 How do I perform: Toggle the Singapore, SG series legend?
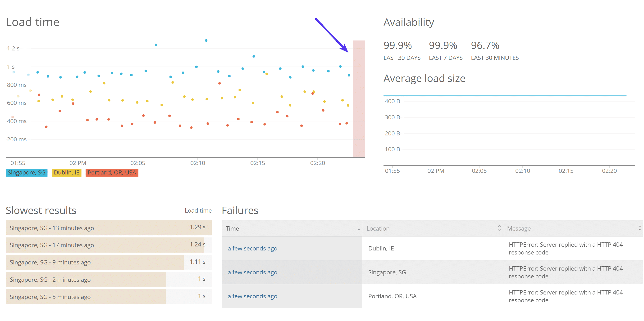[26, 172]
